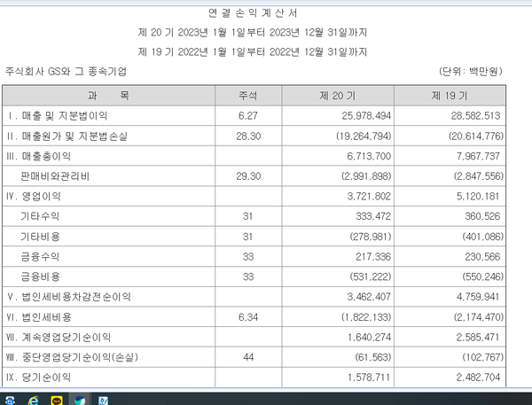Screen dimensions: 532x405
Task: Click the 25,978,494 revenue value
Action: coord(366,116)
